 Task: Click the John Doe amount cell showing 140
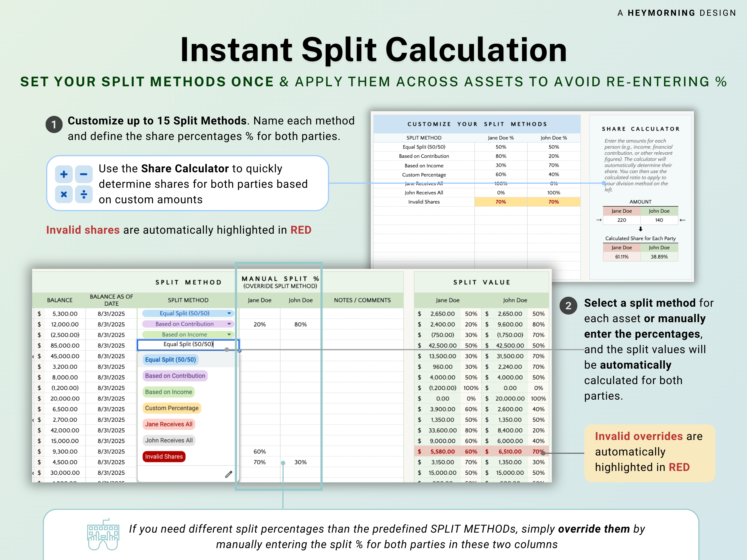click(x=659, y=220)
